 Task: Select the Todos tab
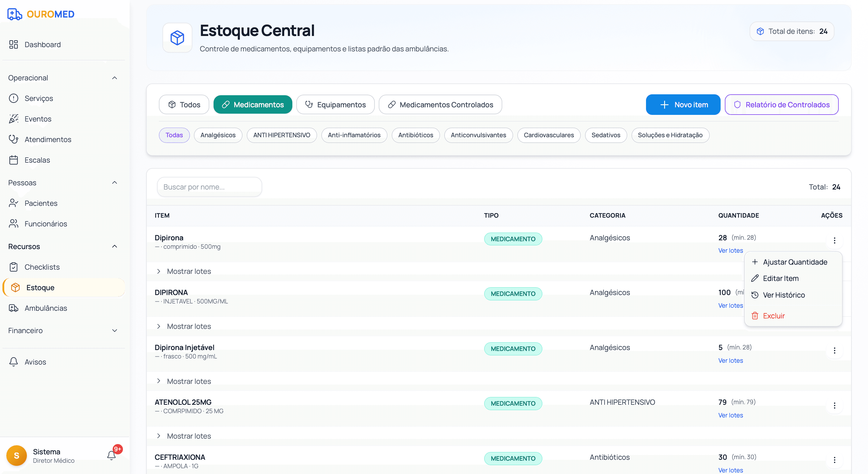tap(184, 105)
